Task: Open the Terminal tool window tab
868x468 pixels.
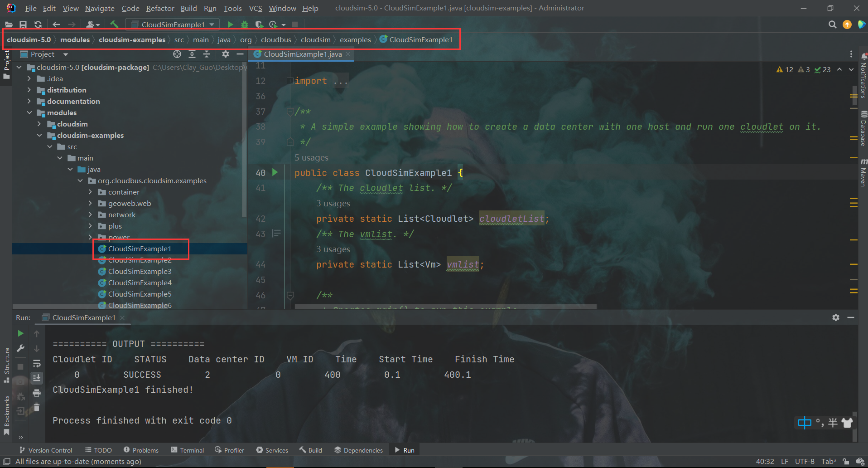Action: coord(187,450)
